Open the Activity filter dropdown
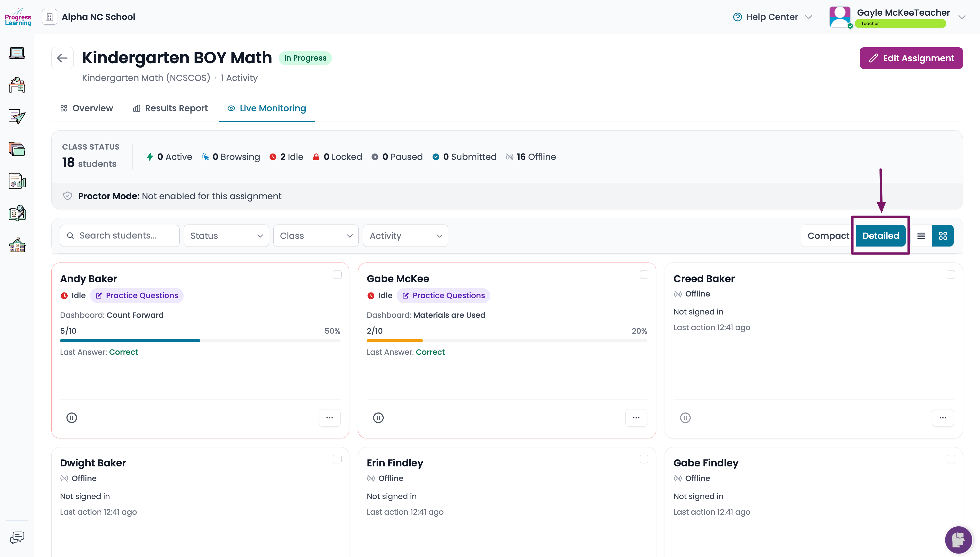Screen dimensions: 980x557 click(405, 236)
